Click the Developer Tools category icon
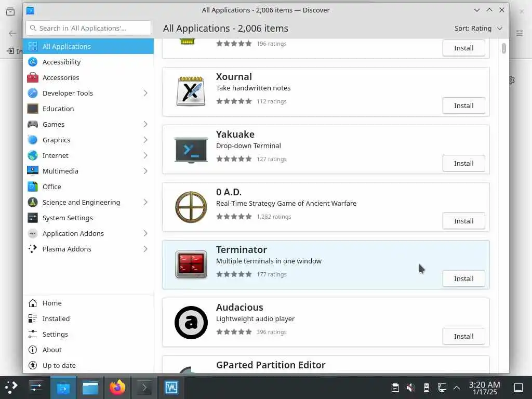The image size is (532, 399). coord(33,93)
